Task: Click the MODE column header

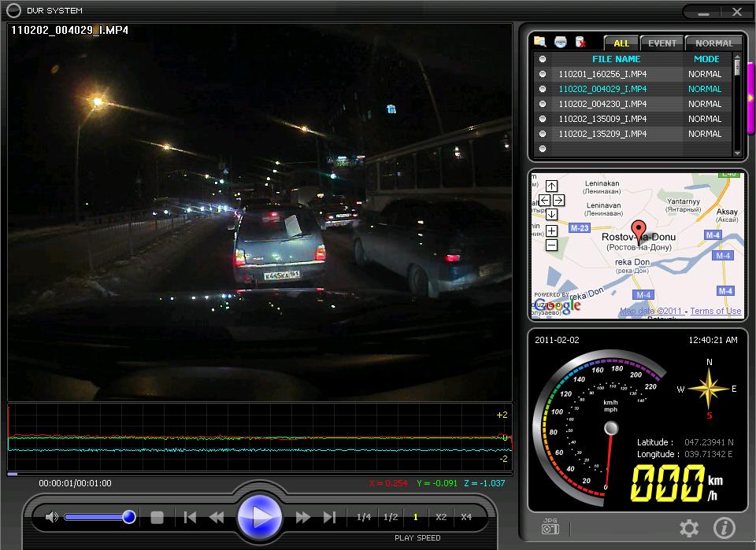Action: click(x=706, y=59)
